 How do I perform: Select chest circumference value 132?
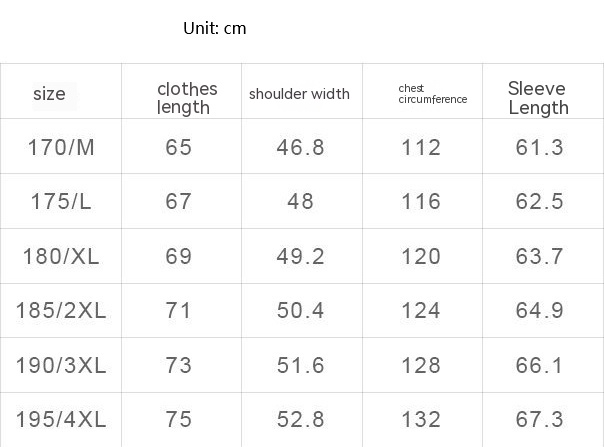click(421, 419)
